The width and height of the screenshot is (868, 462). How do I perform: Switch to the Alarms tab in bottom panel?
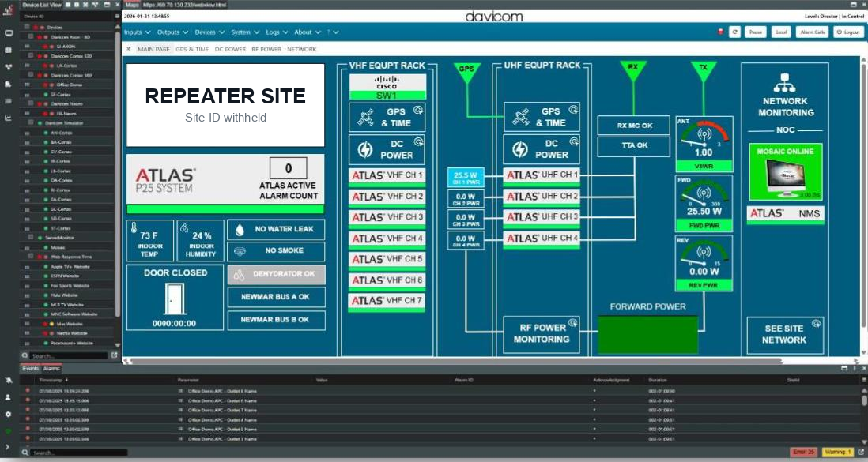coord(51,369)
